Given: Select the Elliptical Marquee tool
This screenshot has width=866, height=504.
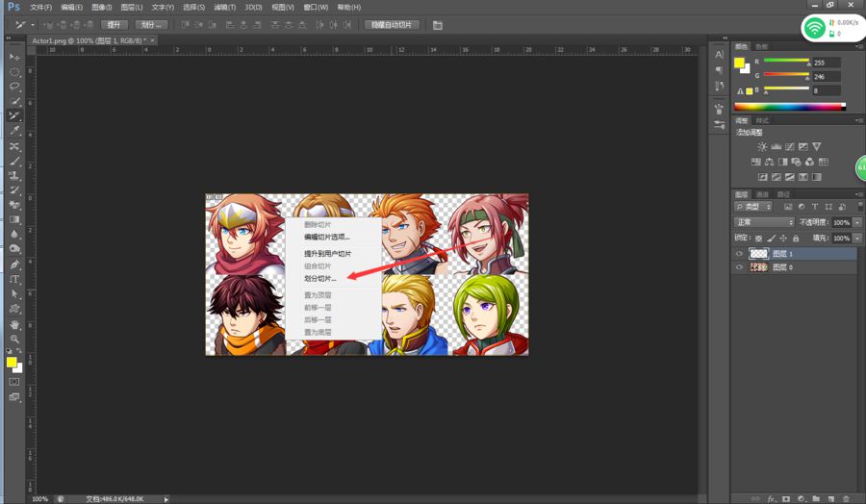Looking at the screenshot, I should pyautogui.click(x=14, y=72).
